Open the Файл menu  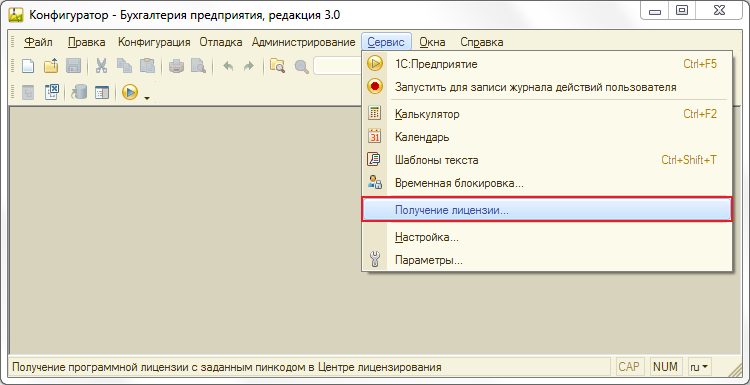tap(38, 42)
